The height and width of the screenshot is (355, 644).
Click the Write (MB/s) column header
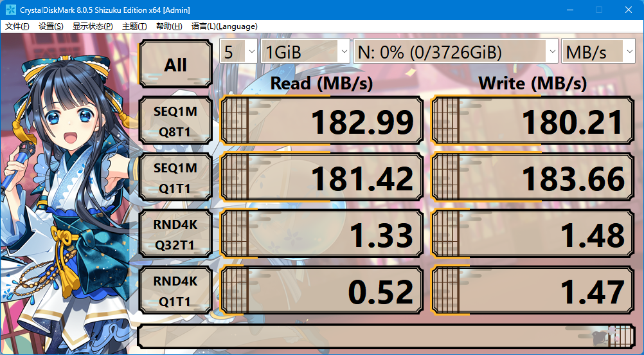[533, 84]
